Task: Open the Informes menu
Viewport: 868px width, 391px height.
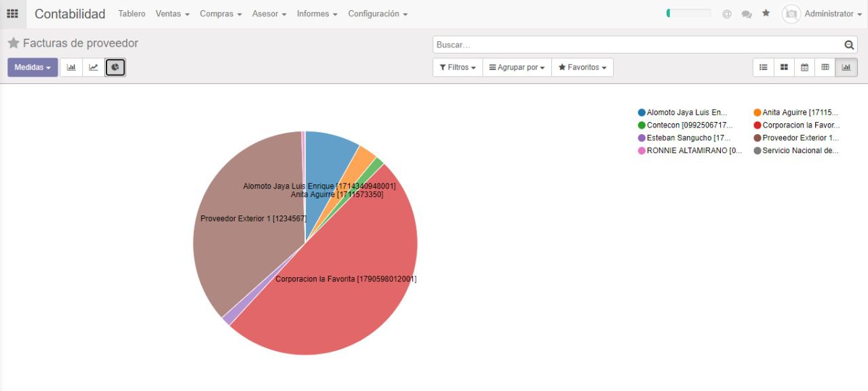Action: 317,14
